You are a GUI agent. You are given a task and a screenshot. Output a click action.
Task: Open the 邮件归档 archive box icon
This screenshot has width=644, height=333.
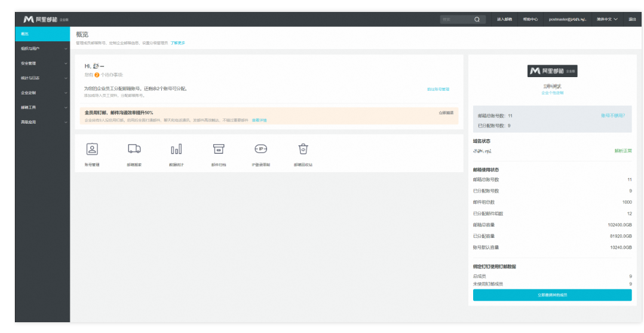point(219,149)
